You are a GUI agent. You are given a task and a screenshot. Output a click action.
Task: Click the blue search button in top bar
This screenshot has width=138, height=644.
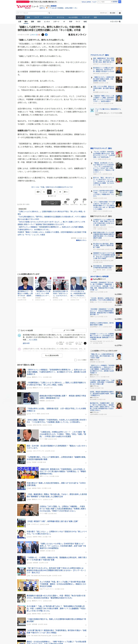[x=120, y=2]
